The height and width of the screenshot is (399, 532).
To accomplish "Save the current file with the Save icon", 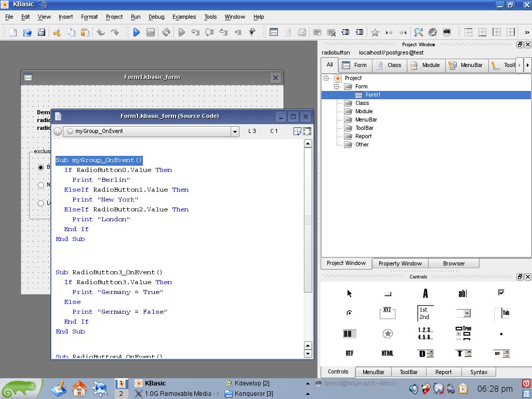I will tap(42, 32).
